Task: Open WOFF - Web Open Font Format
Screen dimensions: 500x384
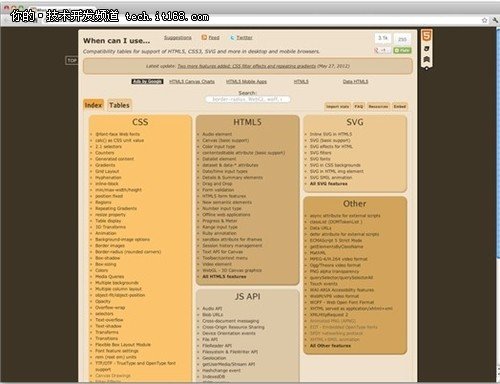Action: [x=342, y=302]
